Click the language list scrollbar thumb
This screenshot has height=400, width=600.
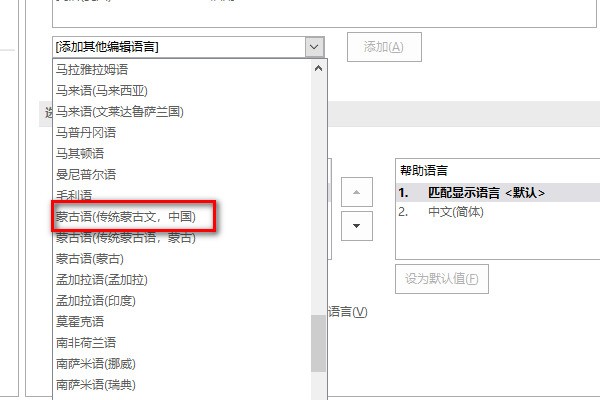click(x=318, y=343)
